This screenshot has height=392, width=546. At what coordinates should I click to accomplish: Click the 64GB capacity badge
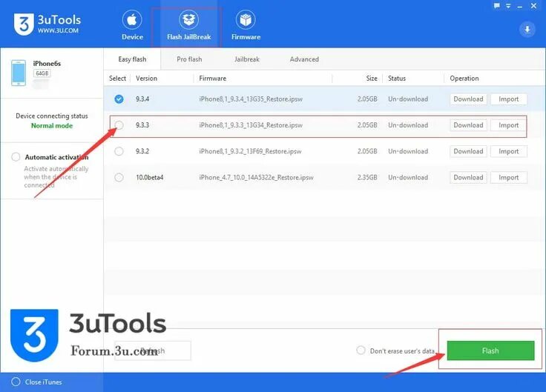point(42,73)
